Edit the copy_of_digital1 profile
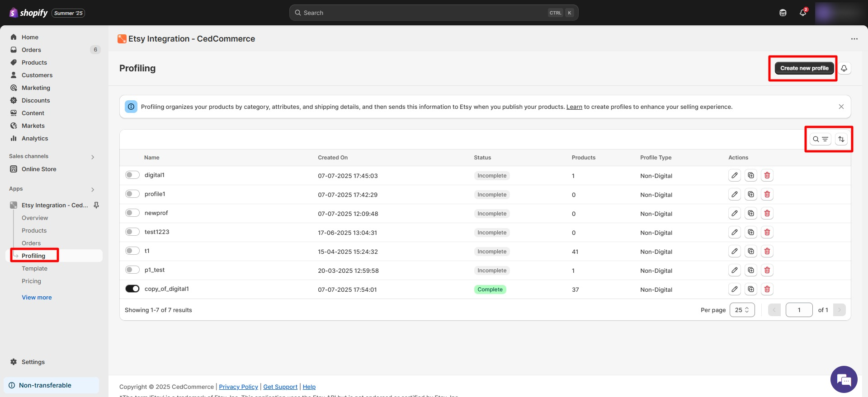868x397 pixels. coord(735,289)
